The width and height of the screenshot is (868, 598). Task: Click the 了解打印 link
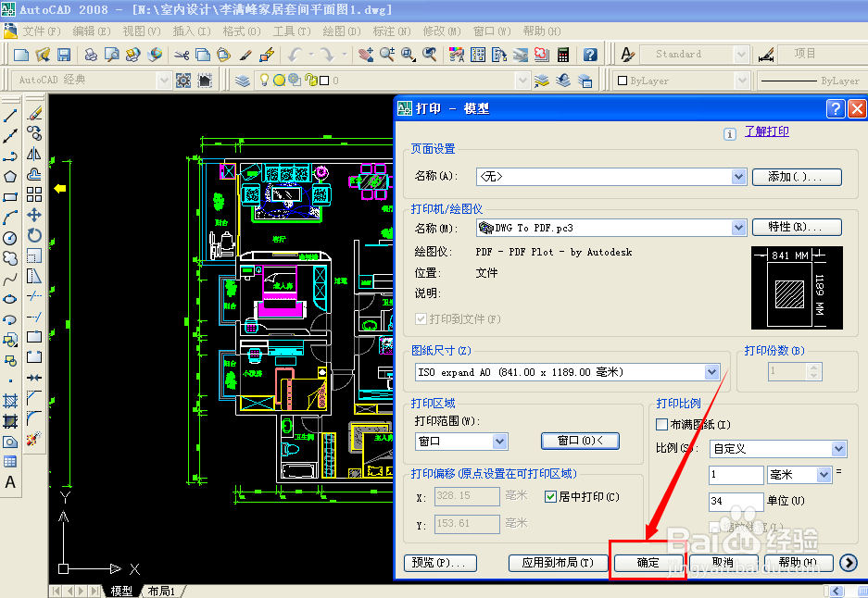[x=766, y=131]
